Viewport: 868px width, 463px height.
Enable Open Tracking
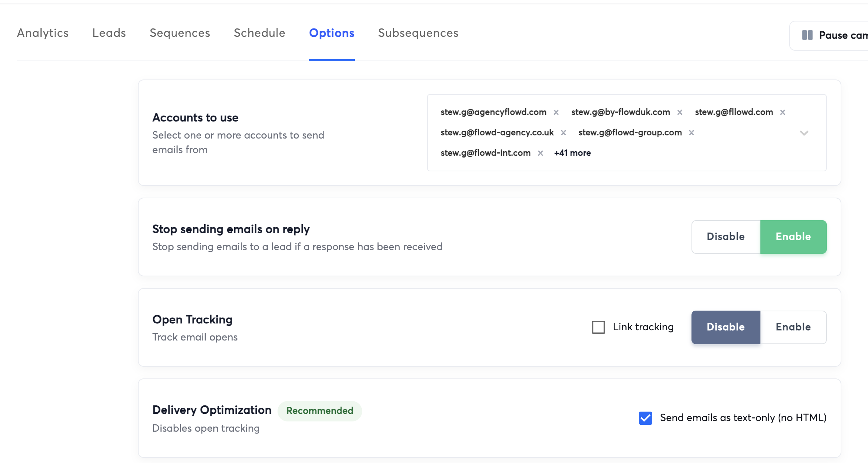pos(793,327)
